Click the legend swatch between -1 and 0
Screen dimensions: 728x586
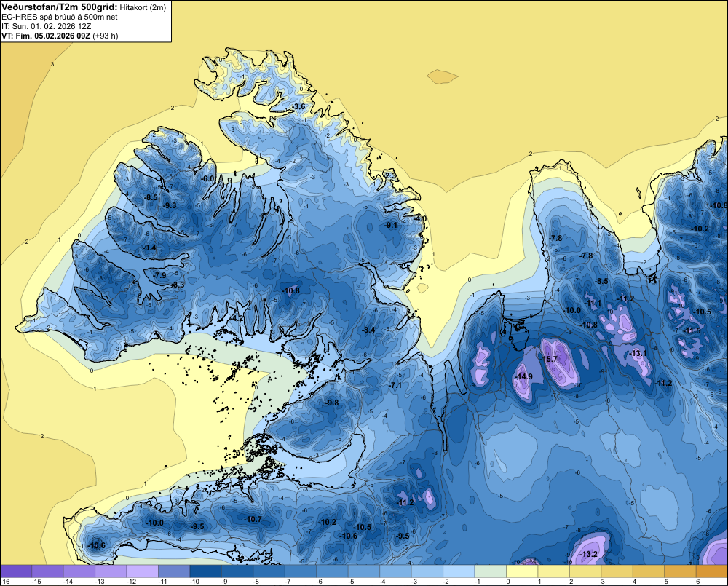pyautogui.click(x=490, y=571)
